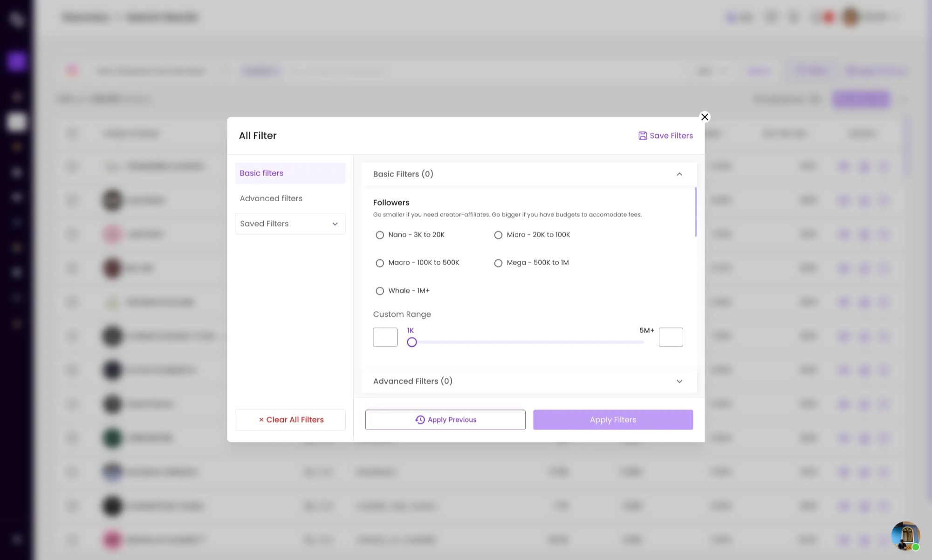Click the maximum custom range input box
The width and height of the screenshot is (932, 560).
(x=671, y=337)
